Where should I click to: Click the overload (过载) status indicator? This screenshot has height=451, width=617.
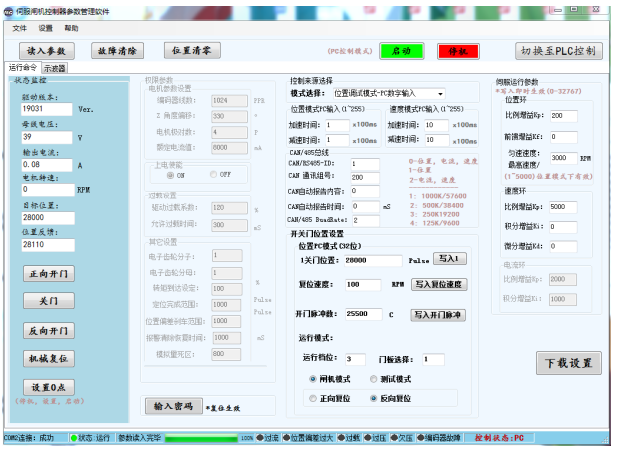352,438
